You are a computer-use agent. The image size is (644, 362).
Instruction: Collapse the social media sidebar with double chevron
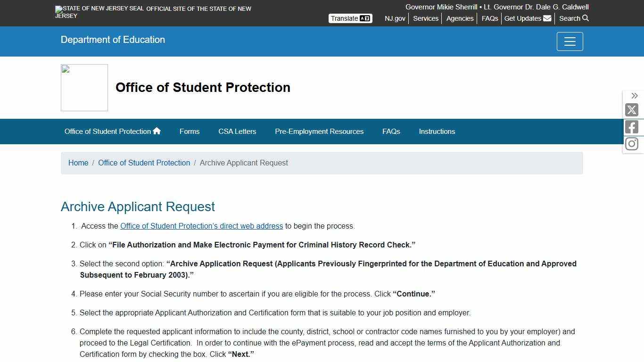(x=634, y=96)
